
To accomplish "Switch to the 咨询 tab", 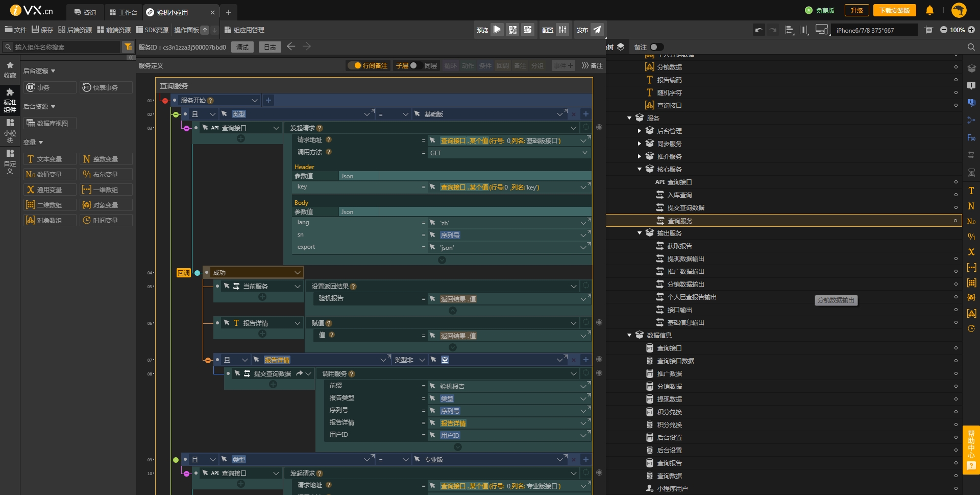I will 85,12.
